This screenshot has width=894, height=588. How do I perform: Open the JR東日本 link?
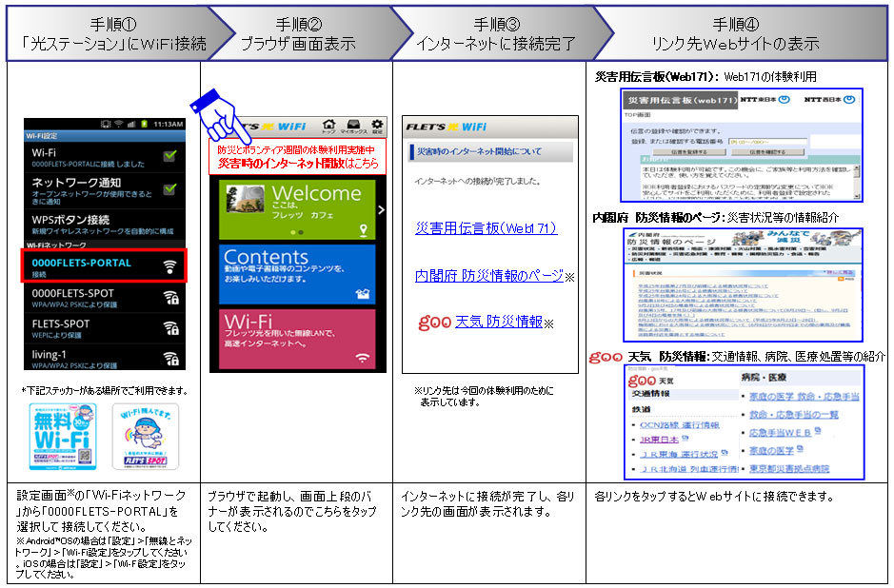click(x=659, y=440)
